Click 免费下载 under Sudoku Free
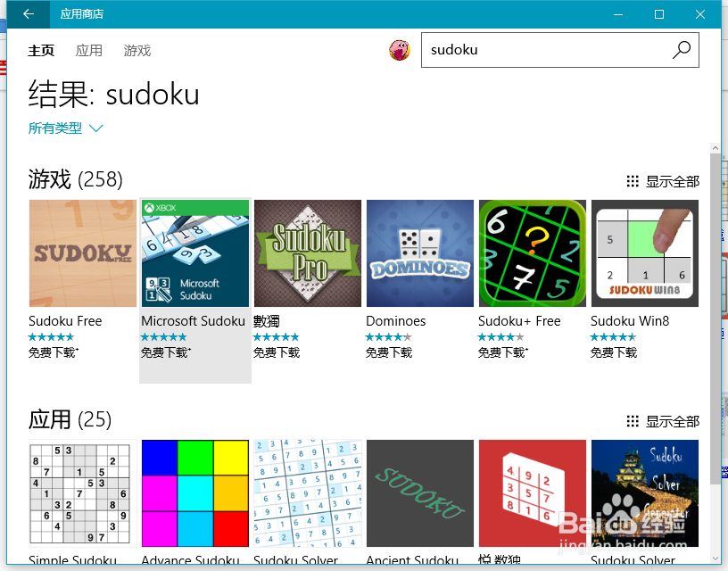Image resolution: width=728 pixels, height=571 pixels. (54, 352)
